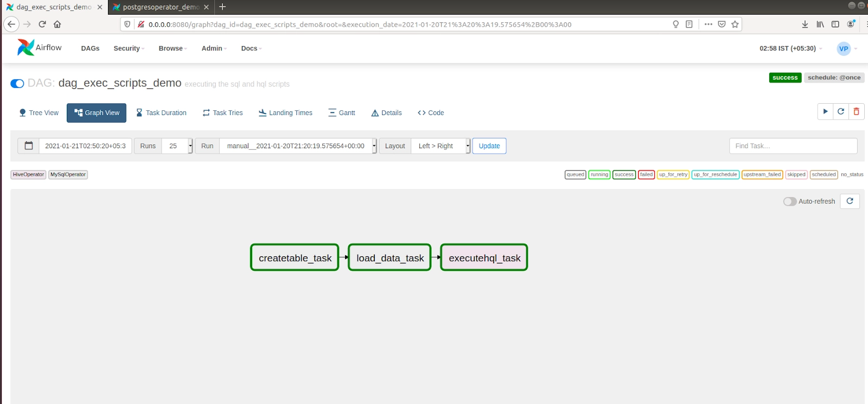Image resolution: width=868 pixels, height=404 pixels.
Task: Click the VP user avatar
Action: [843, 48]
